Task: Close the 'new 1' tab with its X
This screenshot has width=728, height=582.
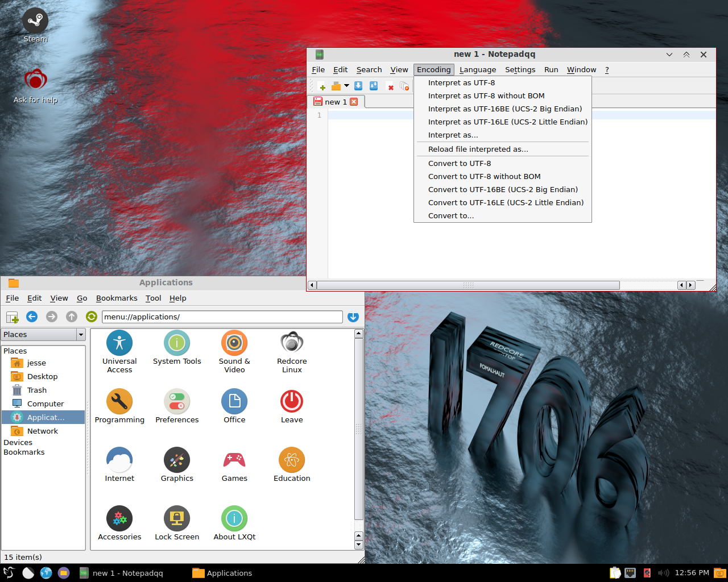Action: [354, 102]
